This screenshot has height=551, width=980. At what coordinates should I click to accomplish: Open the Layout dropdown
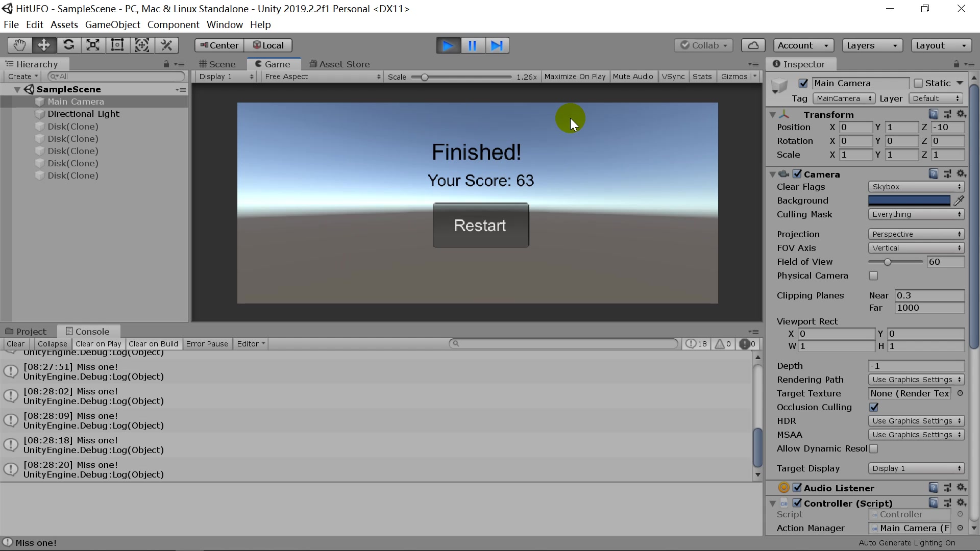coord(941,45)
